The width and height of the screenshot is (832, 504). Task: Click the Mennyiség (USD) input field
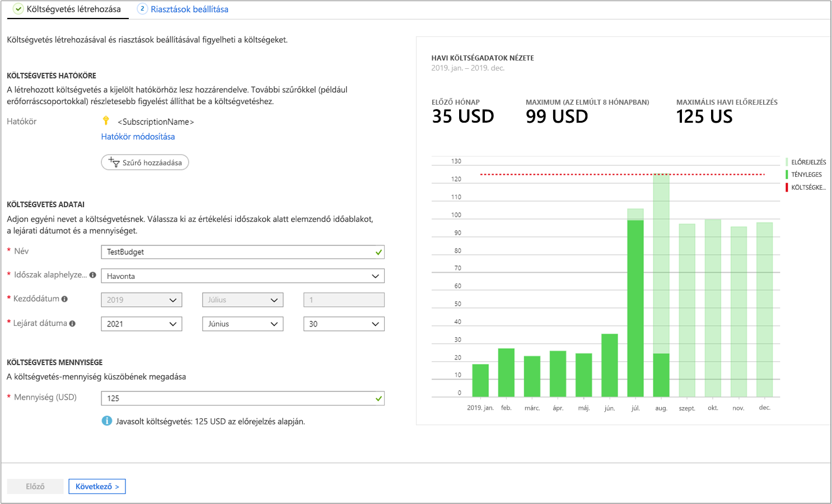(243, 398)
